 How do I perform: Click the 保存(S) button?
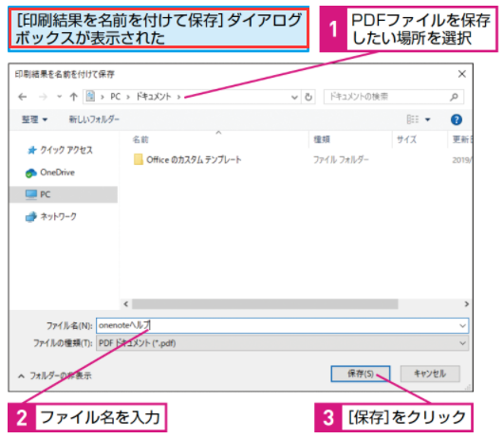pyautogui.click(x=361, y=374)
